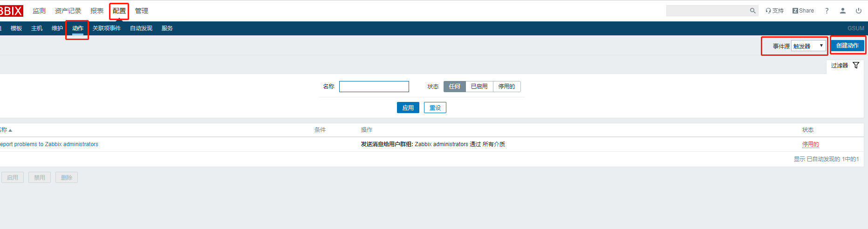Open the 资产记录 menu
This screenshot has height=229, width=868.
(68, 11)
